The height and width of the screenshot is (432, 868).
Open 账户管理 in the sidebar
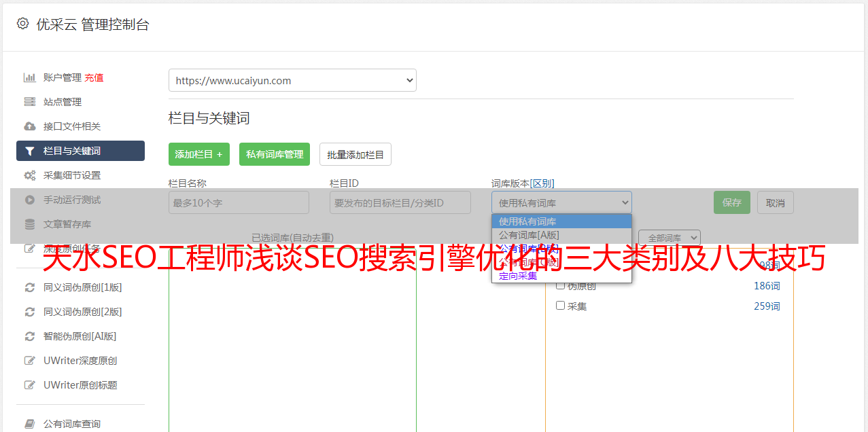(x=63, y=77)
